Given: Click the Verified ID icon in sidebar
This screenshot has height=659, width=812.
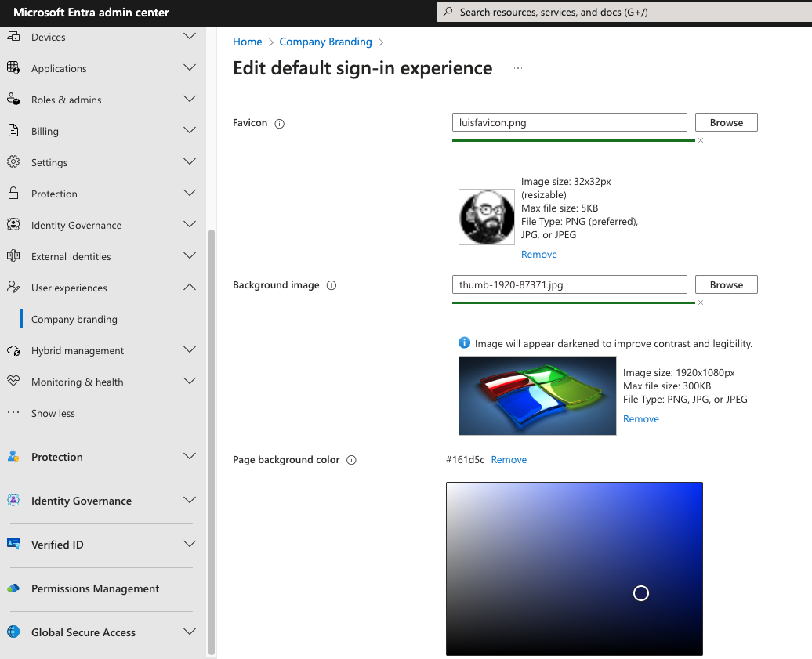Looking at the screenshot, I should (13, 545).
